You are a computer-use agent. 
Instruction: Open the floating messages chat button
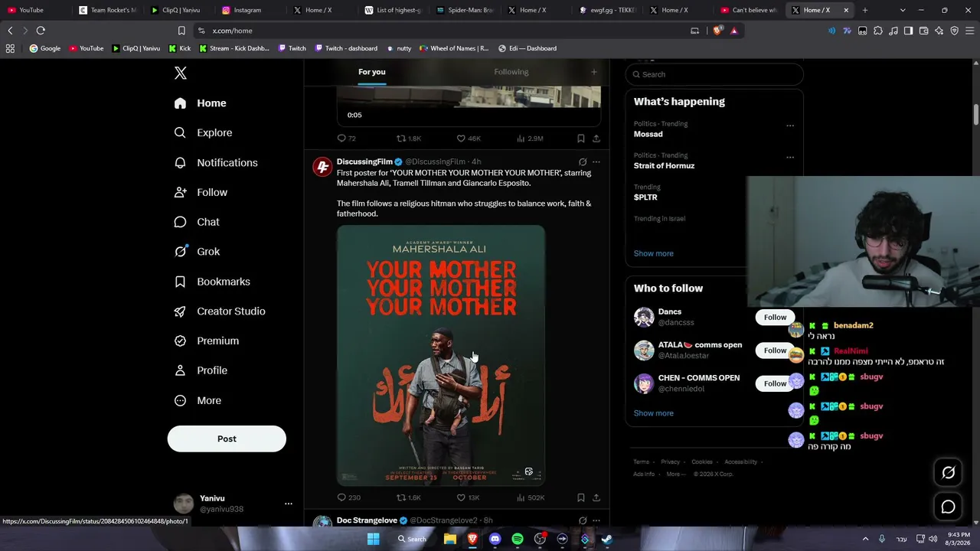948,507
